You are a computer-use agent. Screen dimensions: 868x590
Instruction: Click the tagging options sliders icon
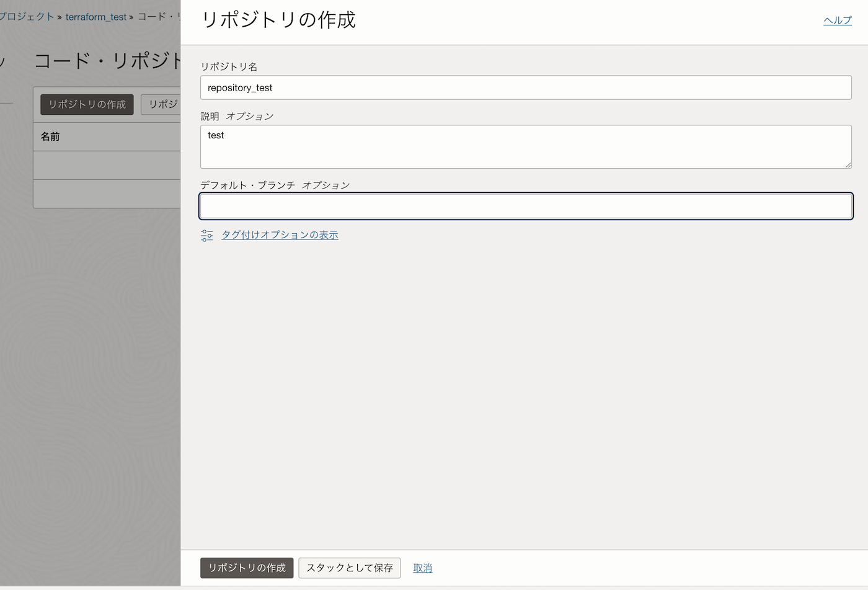(206, 236)
